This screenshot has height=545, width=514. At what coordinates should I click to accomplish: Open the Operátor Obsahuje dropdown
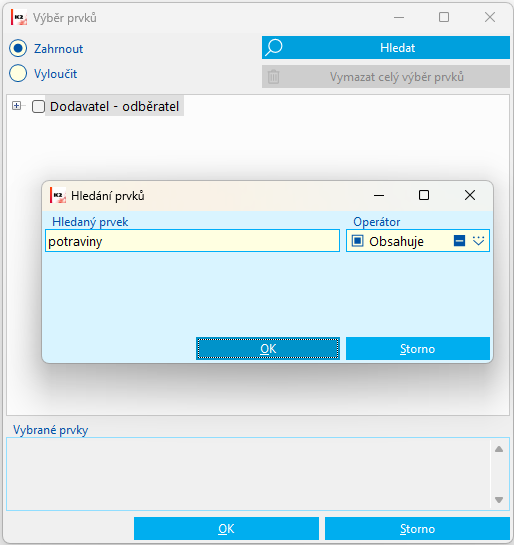point(418,241)
